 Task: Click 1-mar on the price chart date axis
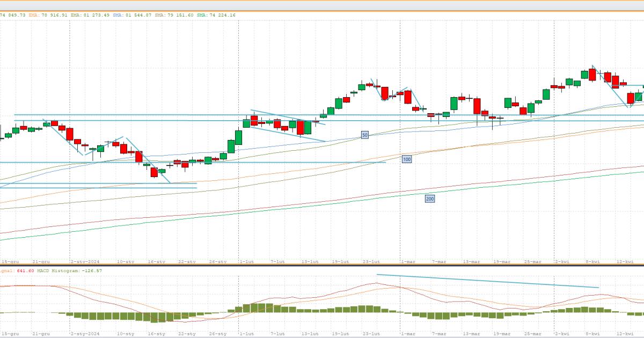[408, 261]
